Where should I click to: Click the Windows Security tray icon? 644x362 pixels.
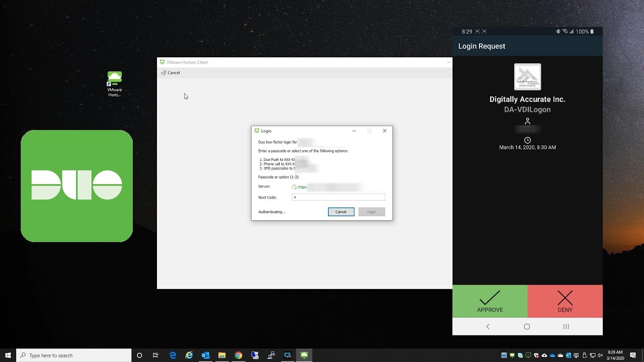tap(536, 355)
